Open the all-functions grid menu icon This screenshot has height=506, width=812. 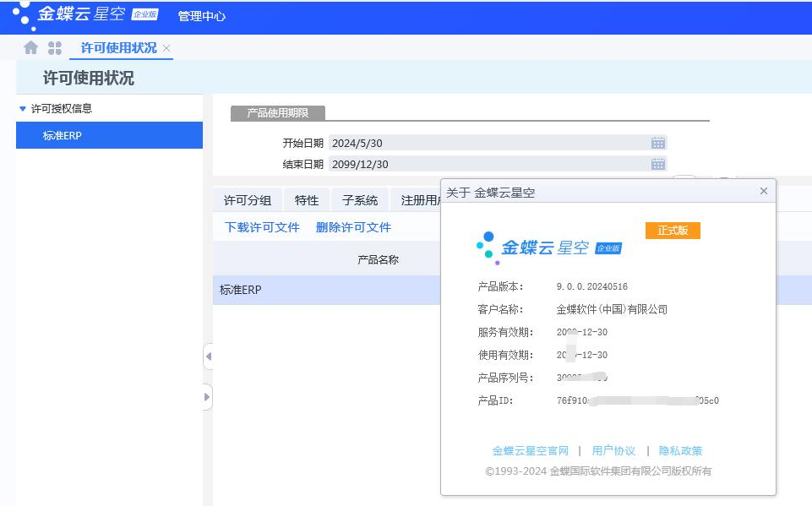coord(55,47)
